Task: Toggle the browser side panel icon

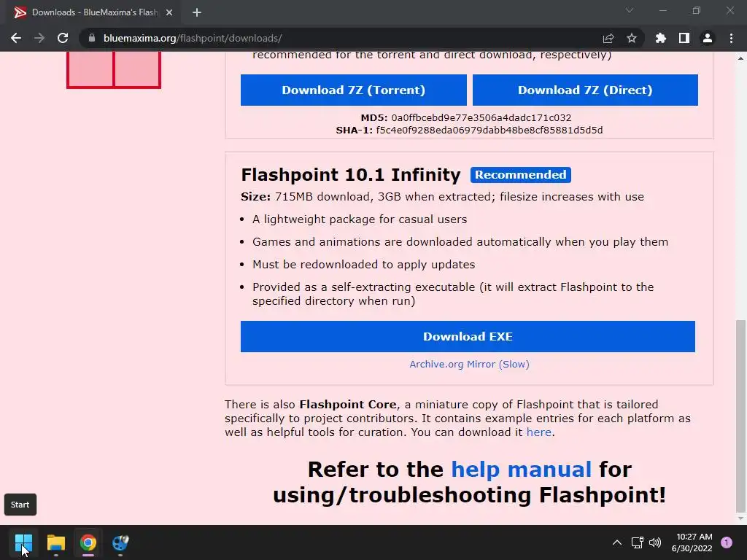Action: [684, 38]
